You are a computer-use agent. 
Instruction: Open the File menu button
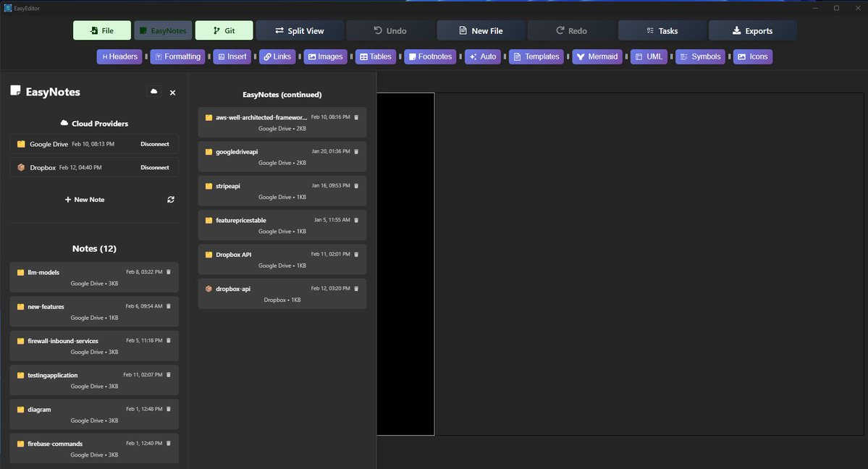click(102, 30)
